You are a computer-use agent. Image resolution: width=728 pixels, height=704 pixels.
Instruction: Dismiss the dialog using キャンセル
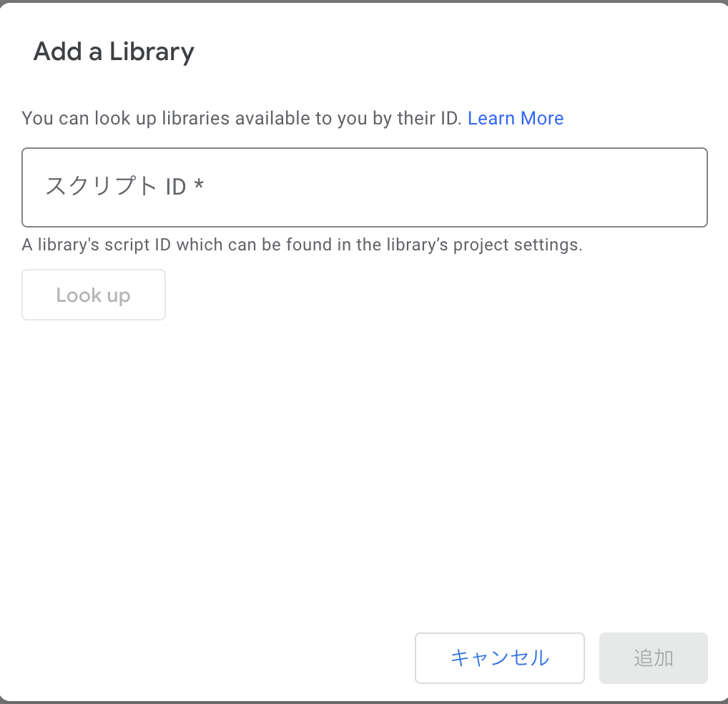coord(500,658)
